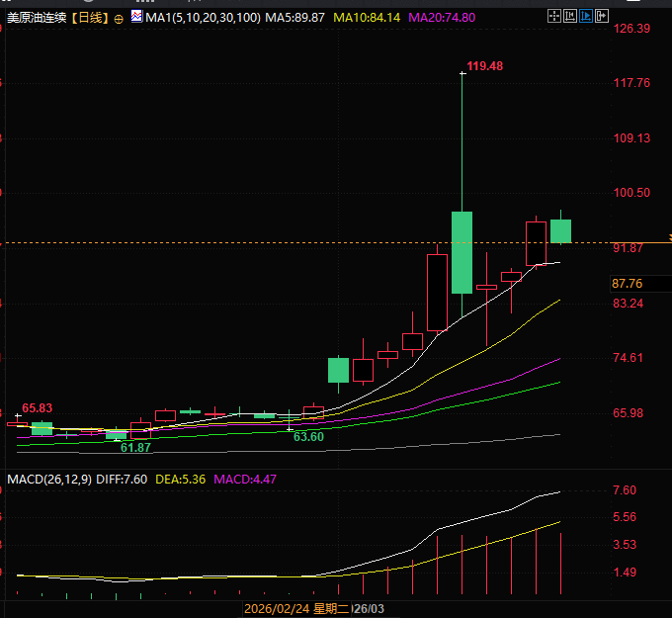Screen dimensions: 672x618
Task: Click the 87.76 current price tag
Action: pos(628,284)
